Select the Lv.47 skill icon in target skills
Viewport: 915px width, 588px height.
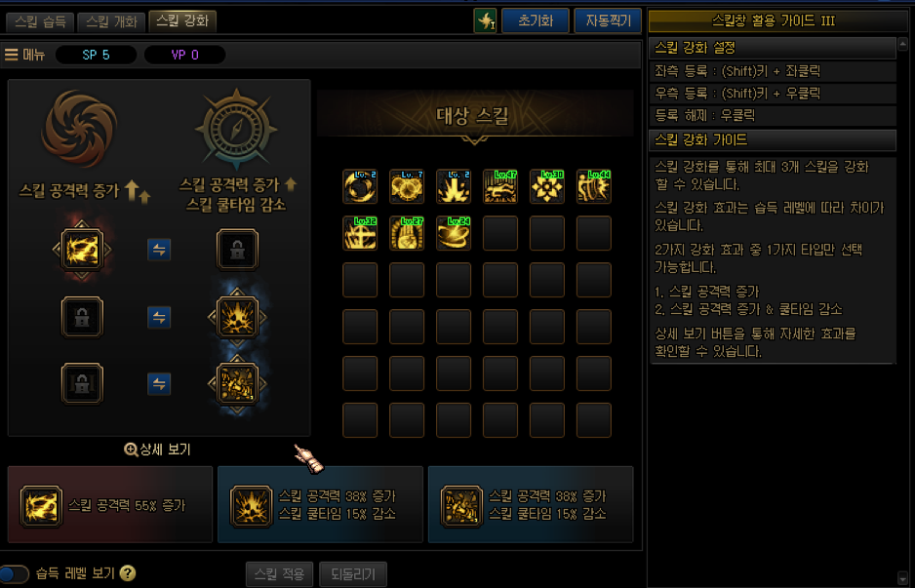500,186
